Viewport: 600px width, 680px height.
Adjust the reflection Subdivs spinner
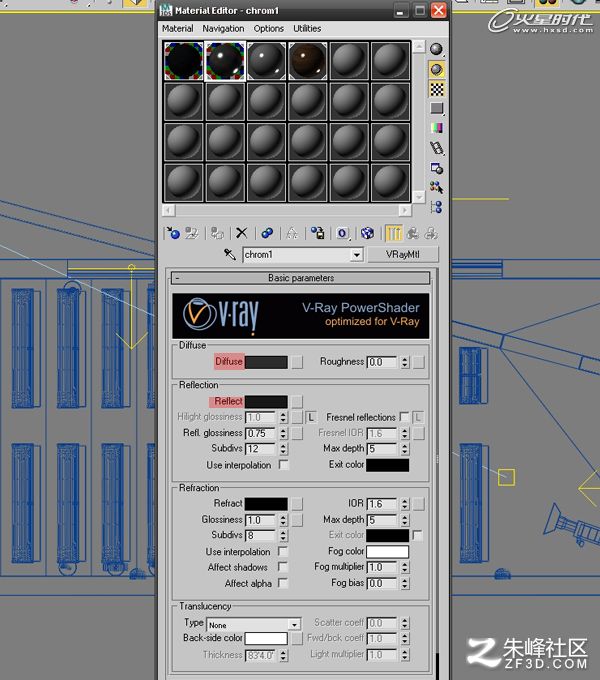[283, 448]
